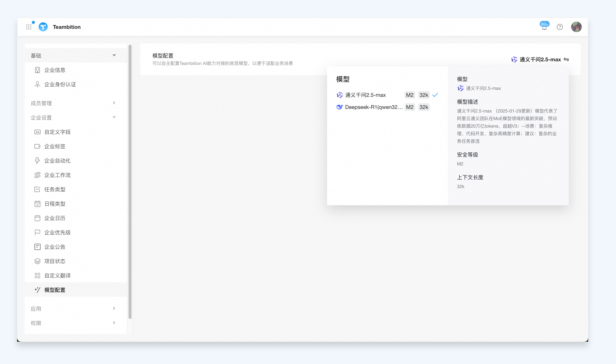Click the checkmark next to 通义千问2.5-max
616x364 pixels.
click(435, 95)
